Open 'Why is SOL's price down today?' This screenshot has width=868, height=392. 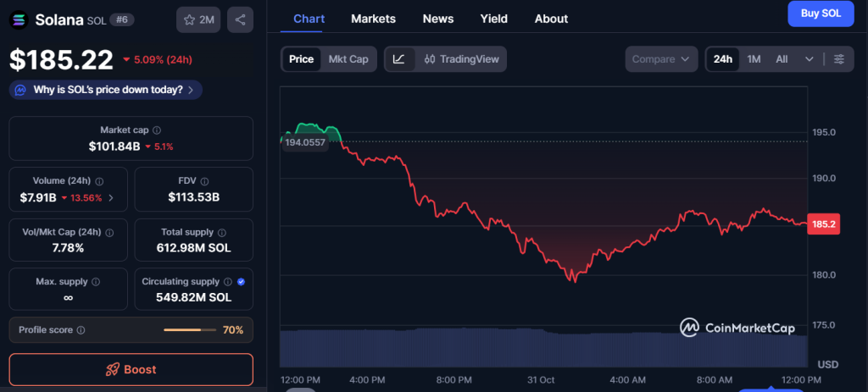coord(107,90)
